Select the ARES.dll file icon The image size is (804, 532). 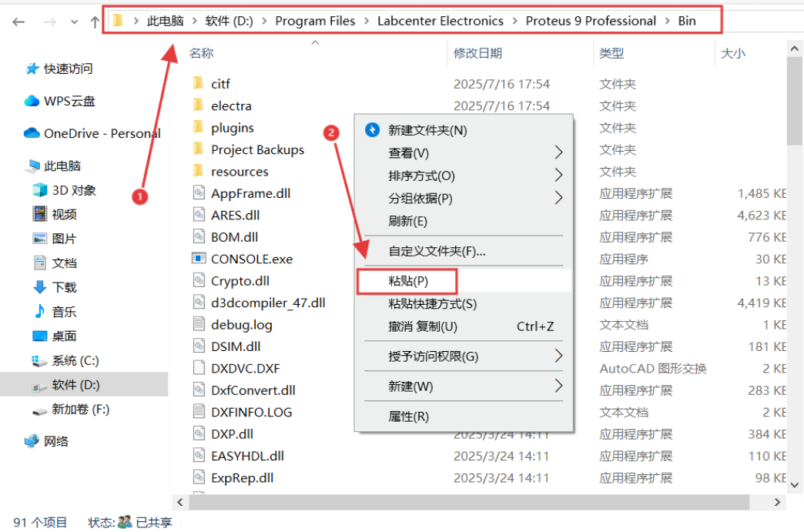[199, 215]
